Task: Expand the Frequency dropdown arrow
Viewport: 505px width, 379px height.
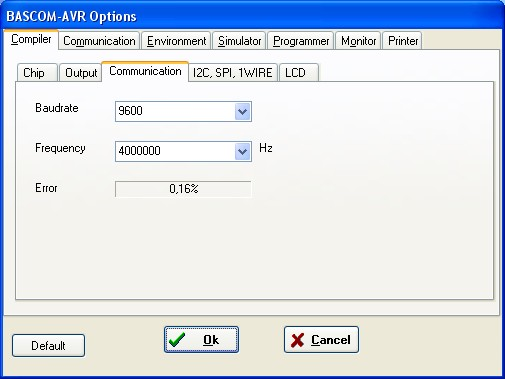Action: [243, 152]
